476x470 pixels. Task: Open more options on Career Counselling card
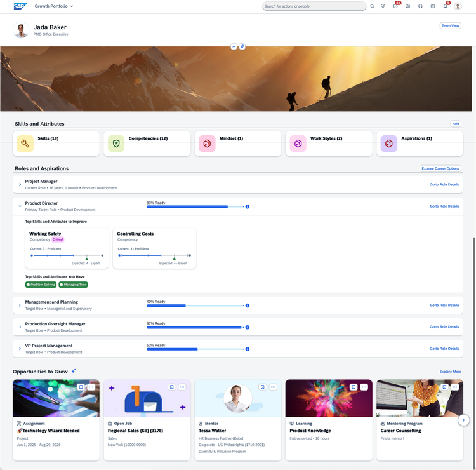pos(455,387)
